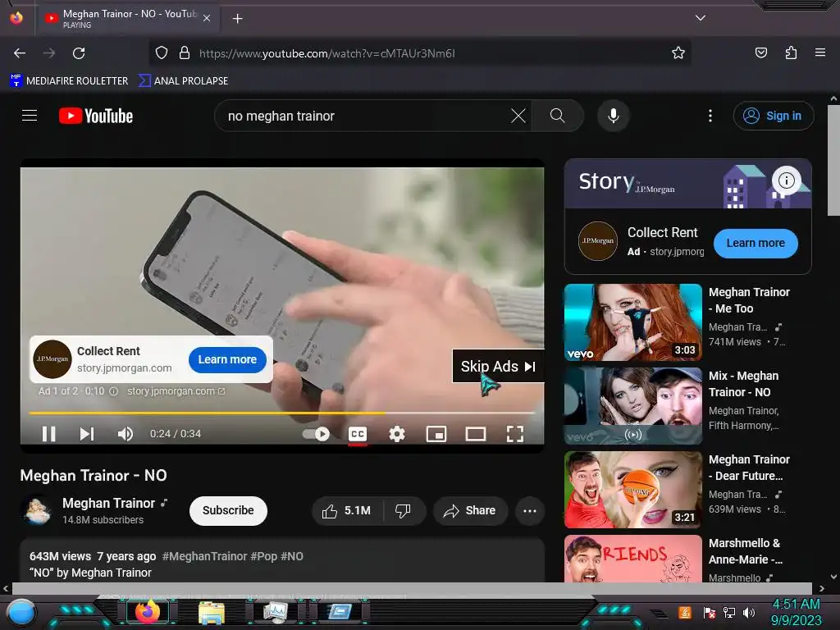
Task: Click the YouTube search input field
Action: (x=364, y=116)
